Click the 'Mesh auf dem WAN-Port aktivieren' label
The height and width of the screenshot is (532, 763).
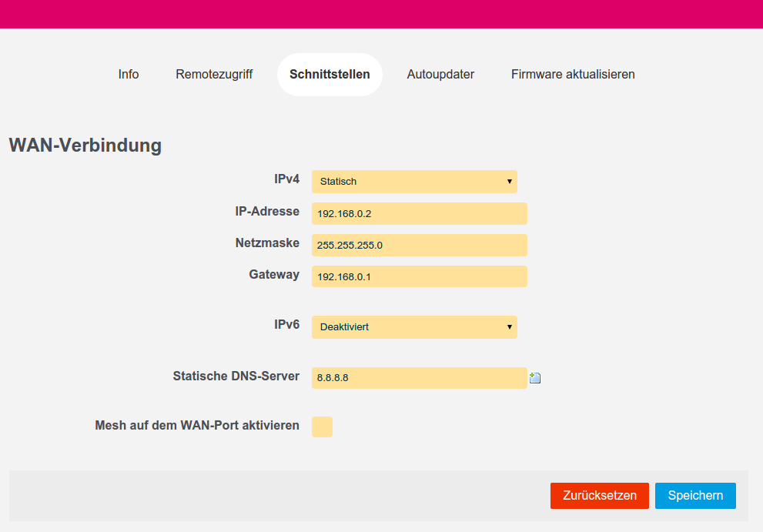[197, 425]
